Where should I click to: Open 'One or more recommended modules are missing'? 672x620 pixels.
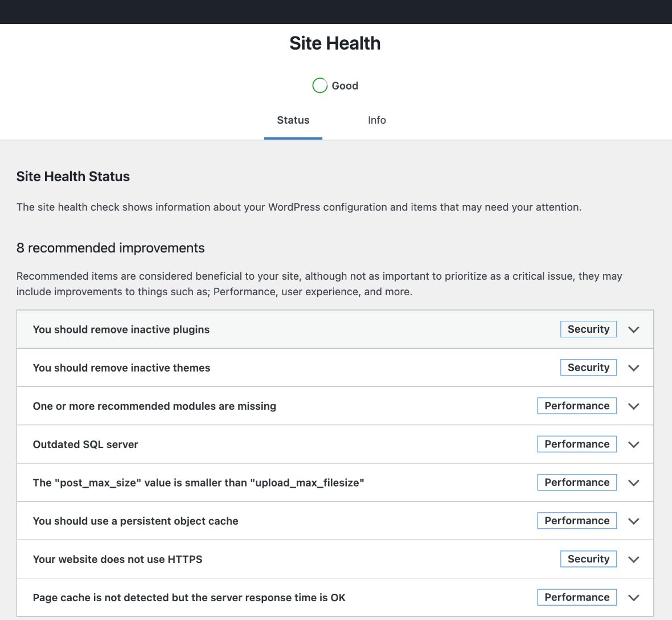335,406
